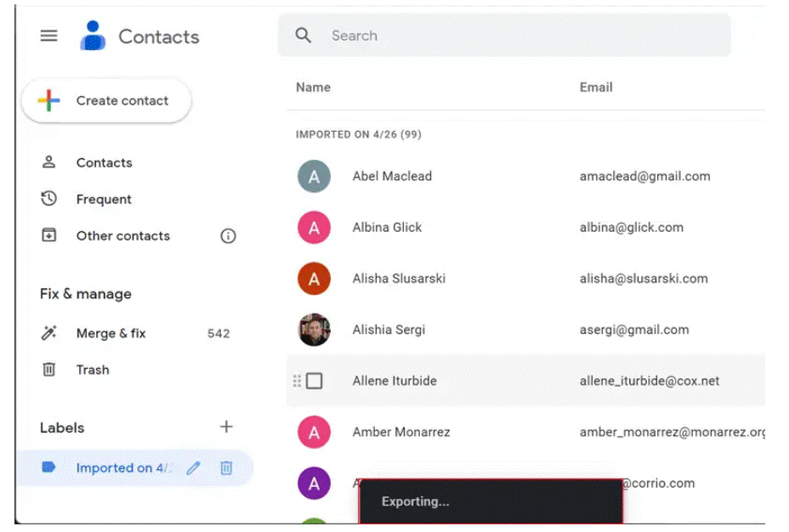
Task: Click the Trash bin icon in sidebar
Action: 48,370
